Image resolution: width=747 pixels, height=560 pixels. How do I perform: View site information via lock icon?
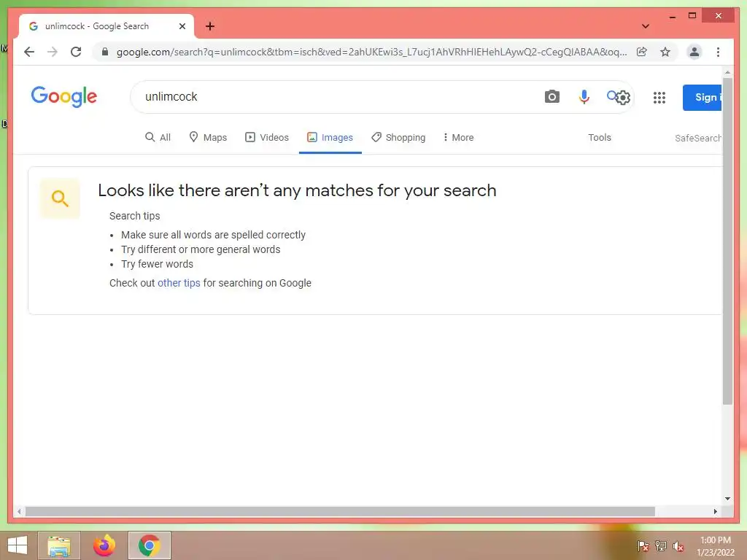pos(105,52)
